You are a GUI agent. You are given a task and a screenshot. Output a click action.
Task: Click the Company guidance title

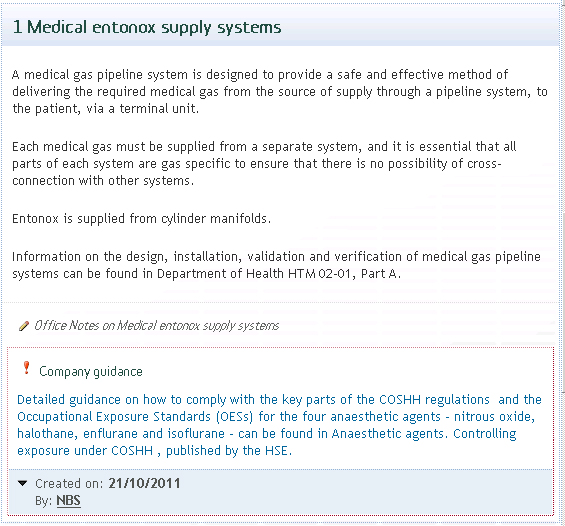pos(91,371)
